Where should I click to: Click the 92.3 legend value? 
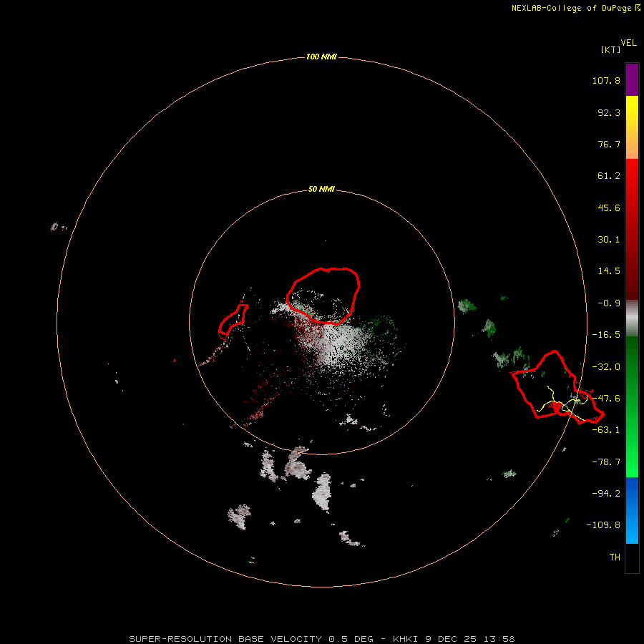pyautogui.click(x=609, y=112)
